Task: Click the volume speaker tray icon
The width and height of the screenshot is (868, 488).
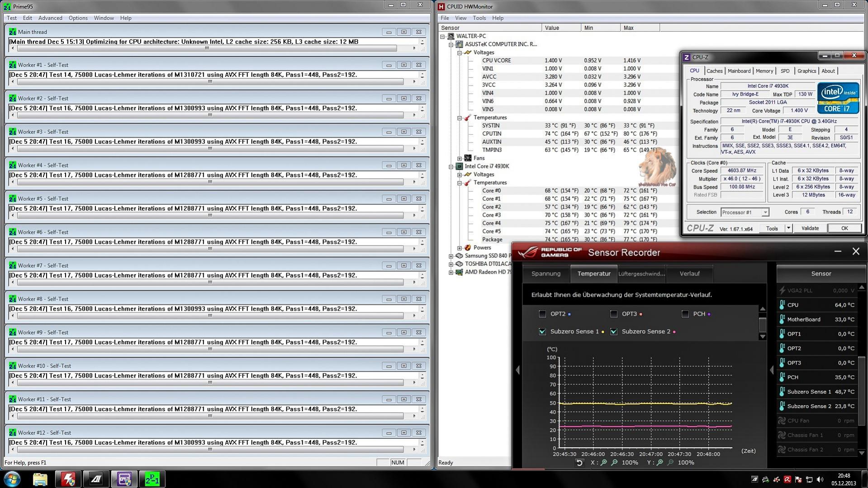Action: click(820, 479)
